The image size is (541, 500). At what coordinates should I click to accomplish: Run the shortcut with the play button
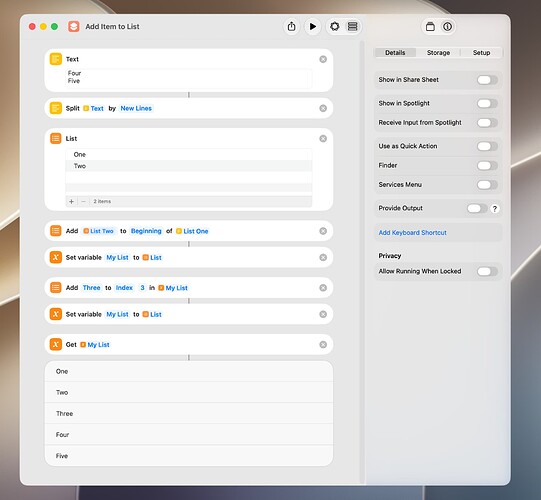313,27
